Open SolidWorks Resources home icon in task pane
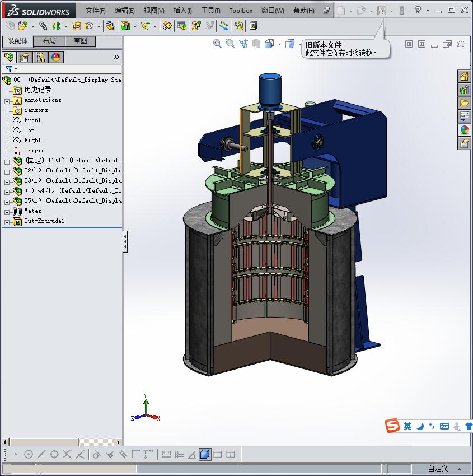This screenshot has width=473, height=476. pos(464,77)
